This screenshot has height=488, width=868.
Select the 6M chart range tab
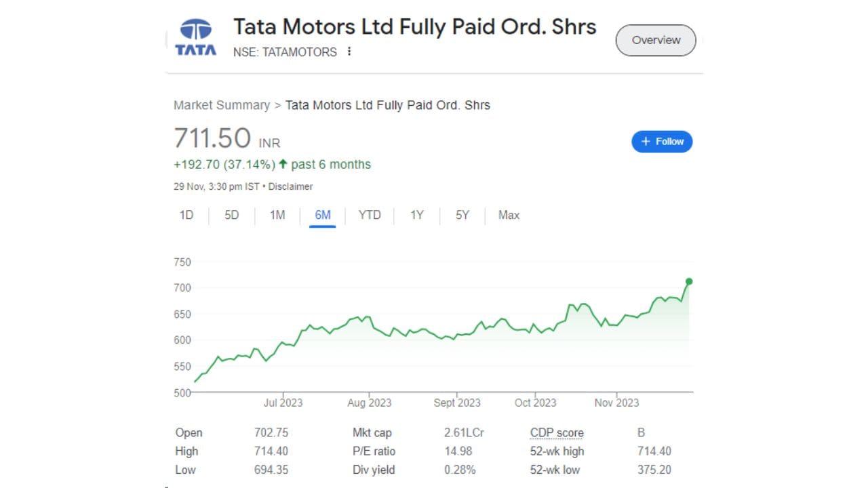(x=323, y=215)
